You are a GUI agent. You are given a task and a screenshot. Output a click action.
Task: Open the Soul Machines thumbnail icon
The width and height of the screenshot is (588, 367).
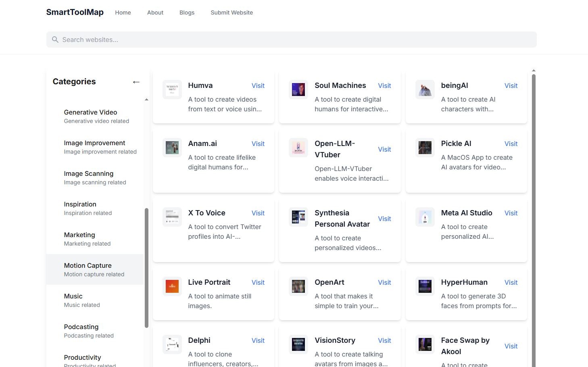coord(298,90)
